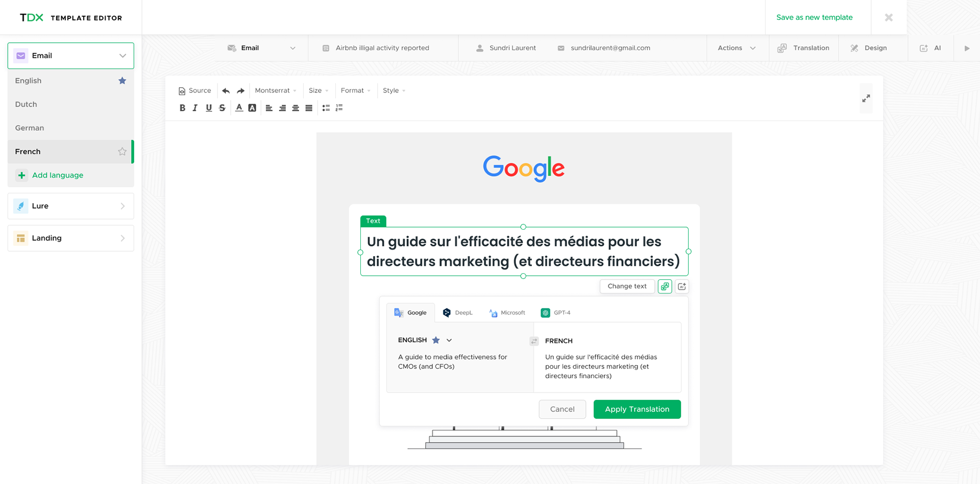This screenshot has height=484, width=980.
Task: Click the French headline text block
Action: (524, 251)
